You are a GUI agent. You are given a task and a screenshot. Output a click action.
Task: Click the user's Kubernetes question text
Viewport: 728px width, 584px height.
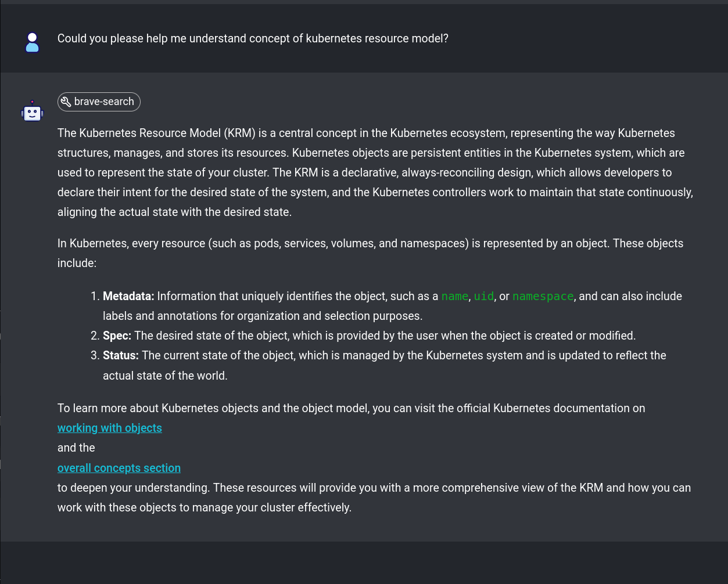(253, 38)
